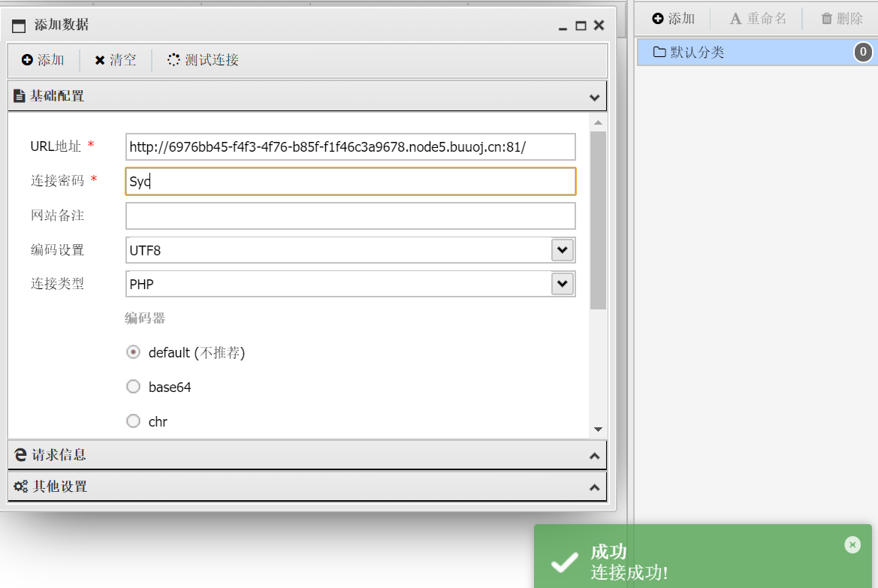Click the scrollbar up arrow

click(598, 122)
